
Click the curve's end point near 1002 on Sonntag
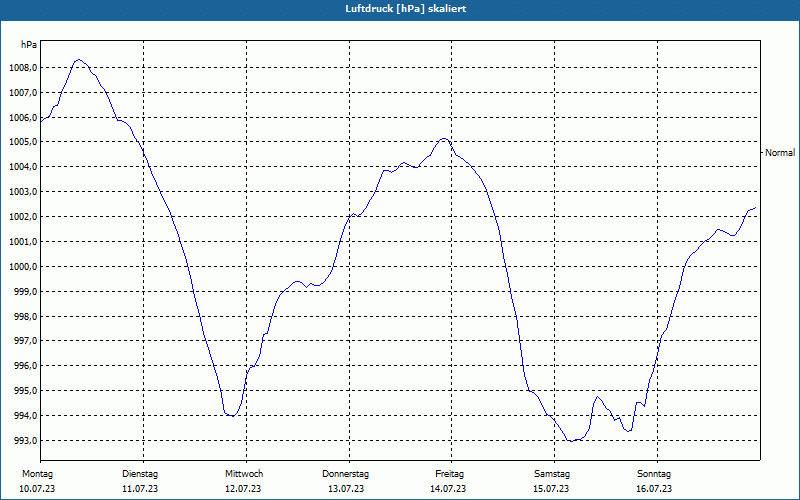tap(755, 208)
